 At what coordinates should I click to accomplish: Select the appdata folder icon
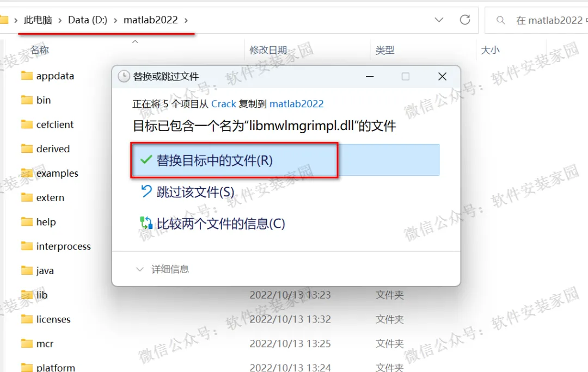coord(27,76)
